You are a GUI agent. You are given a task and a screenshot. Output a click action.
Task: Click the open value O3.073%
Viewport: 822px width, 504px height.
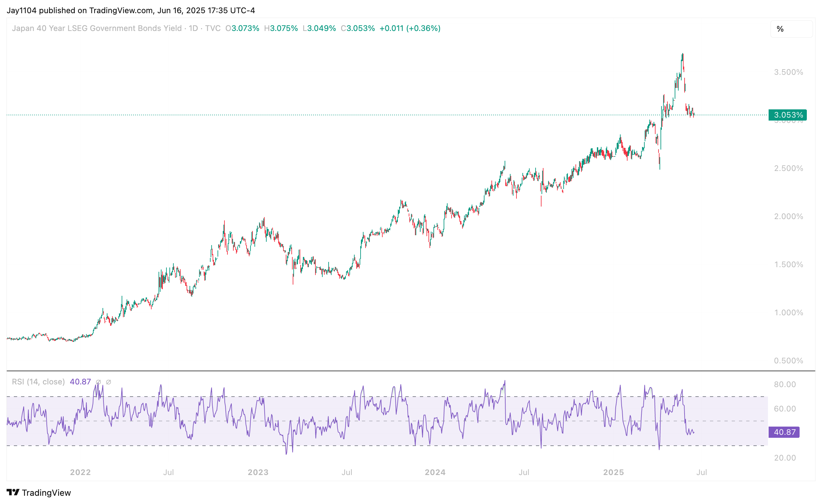(242, 28)
